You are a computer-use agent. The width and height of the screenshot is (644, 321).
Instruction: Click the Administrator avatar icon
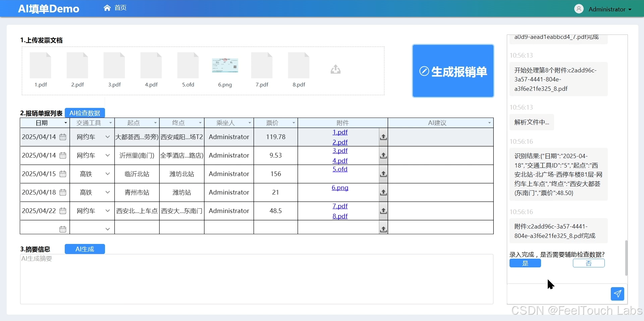[x=579, y=9]
